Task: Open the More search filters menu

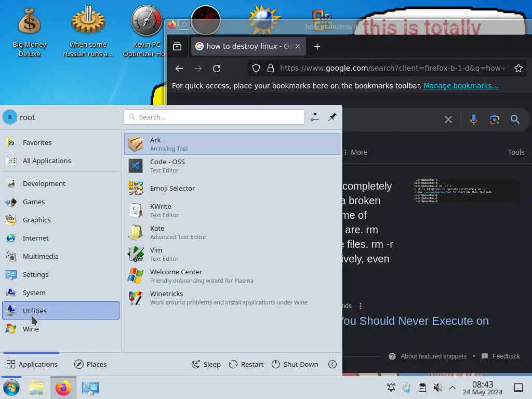Action: click(355, 152)
